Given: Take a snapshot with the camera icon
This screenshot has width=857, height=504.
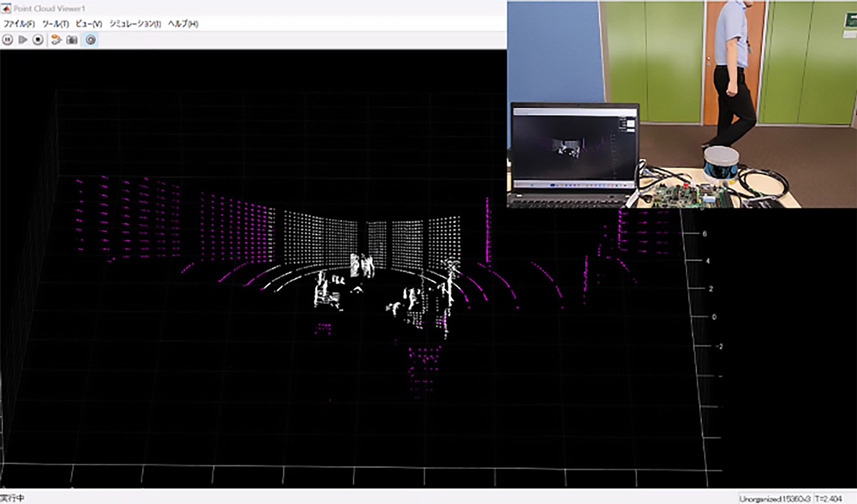Looking at the screenshot, I should tap(72, 40).
